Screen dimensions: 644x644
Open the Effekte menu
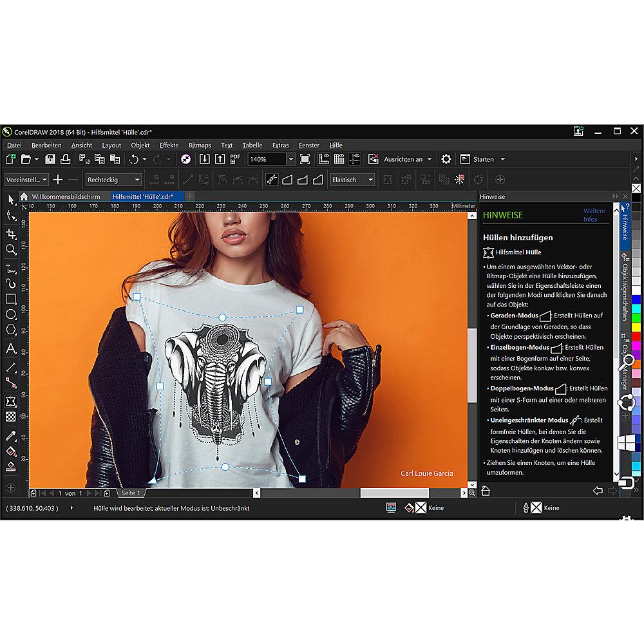169,145
